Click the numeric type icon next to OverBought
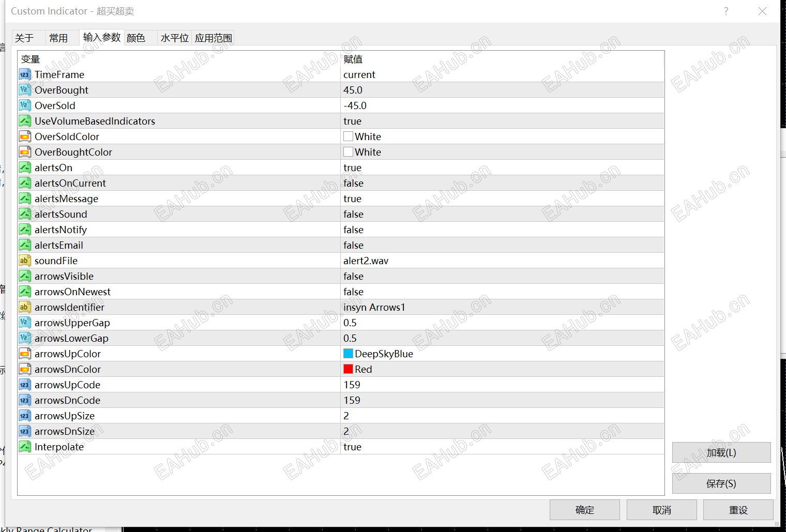Viewport: 786px width, 532px height. pos(24,89)
